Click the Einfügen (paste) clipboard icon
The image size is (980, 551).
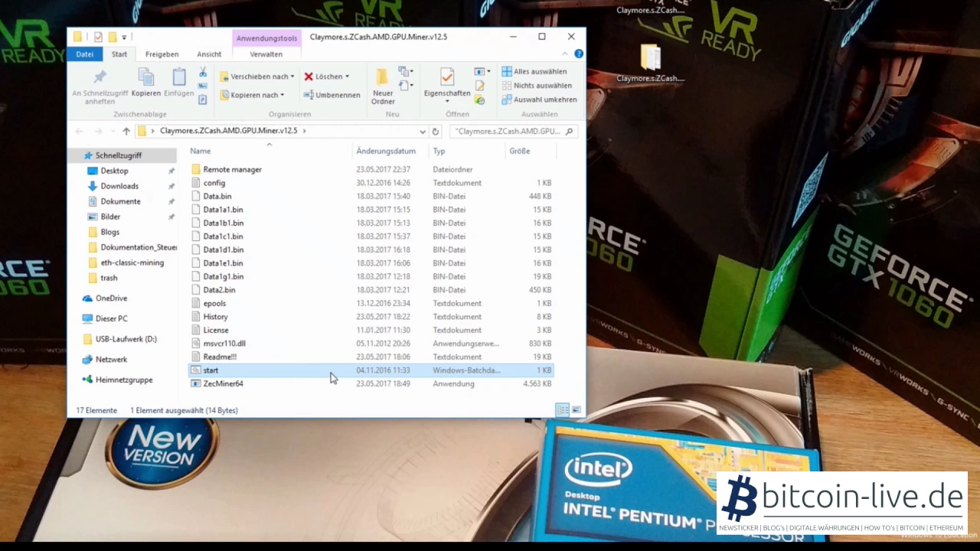point(178,77)
